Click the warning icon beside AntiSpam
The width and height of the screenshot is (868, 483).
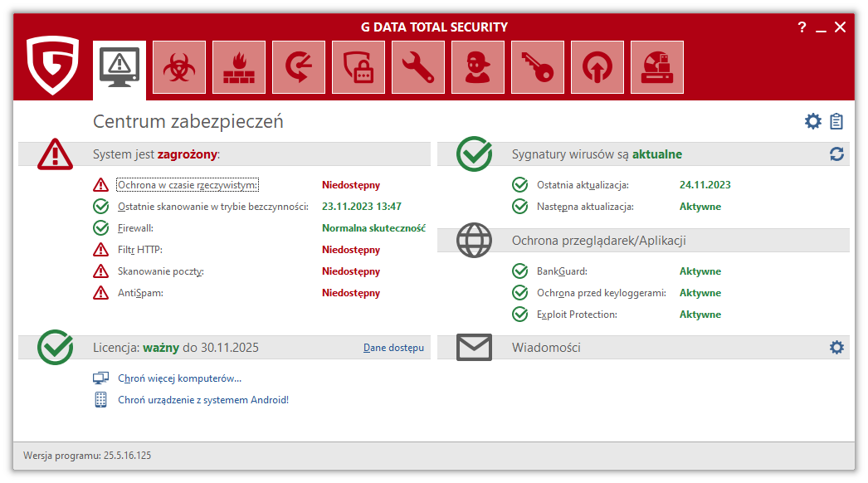pos(100,293)
